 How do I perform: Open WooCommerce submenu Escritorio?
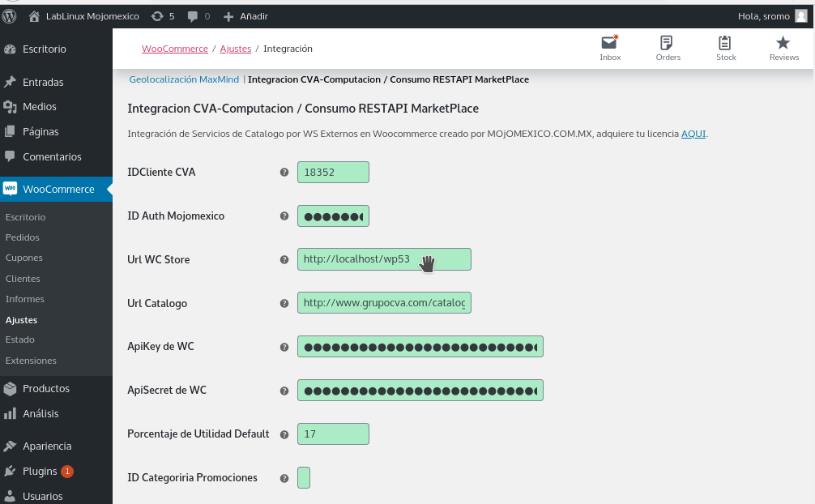[x=25, y=217]
